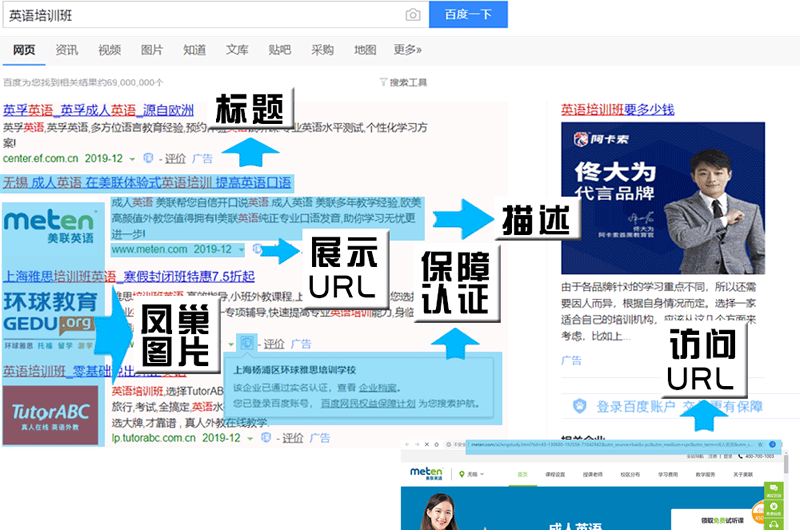Click the second green sidebar icon on meten page
The width and height of the screenshot is (800, 530).
[x=773, y=508]
